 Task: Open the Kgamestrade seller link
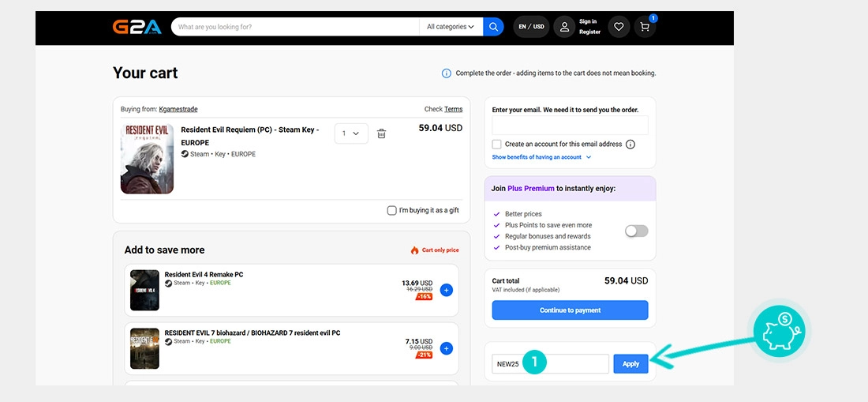(x=178, y=109)
